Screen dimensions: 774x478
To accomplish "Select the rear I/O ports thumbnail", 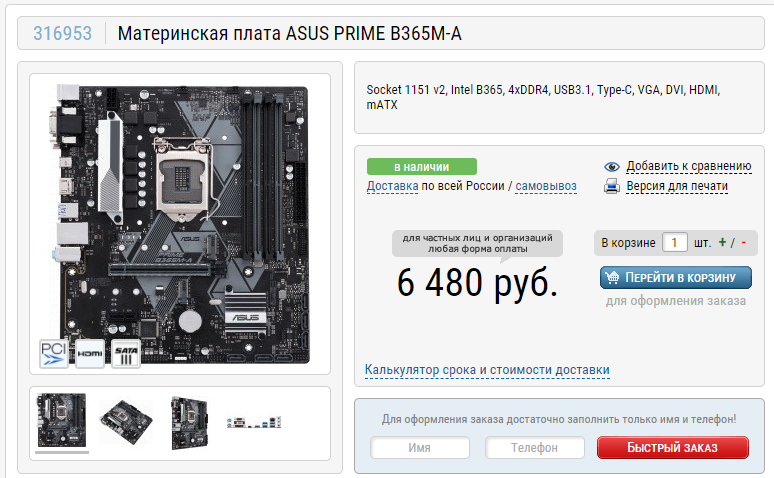I will [254, 422].
